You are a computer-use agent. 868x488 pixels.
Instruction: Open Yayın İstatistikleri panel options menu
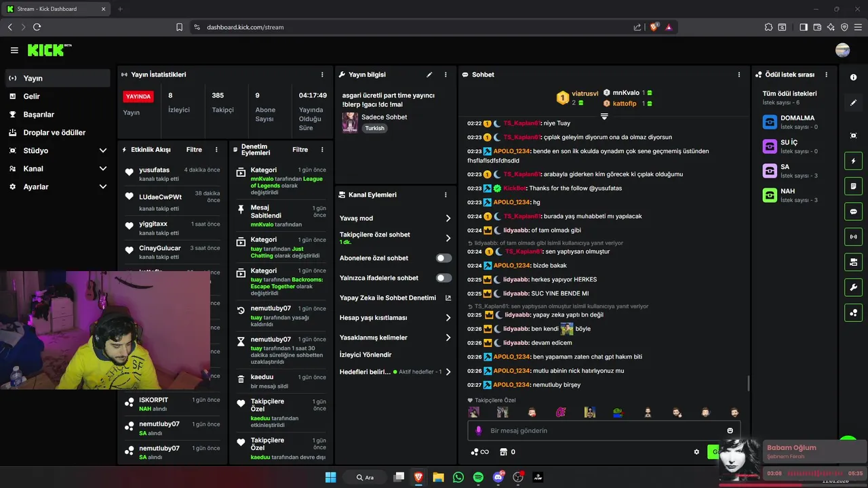(322, 75)
